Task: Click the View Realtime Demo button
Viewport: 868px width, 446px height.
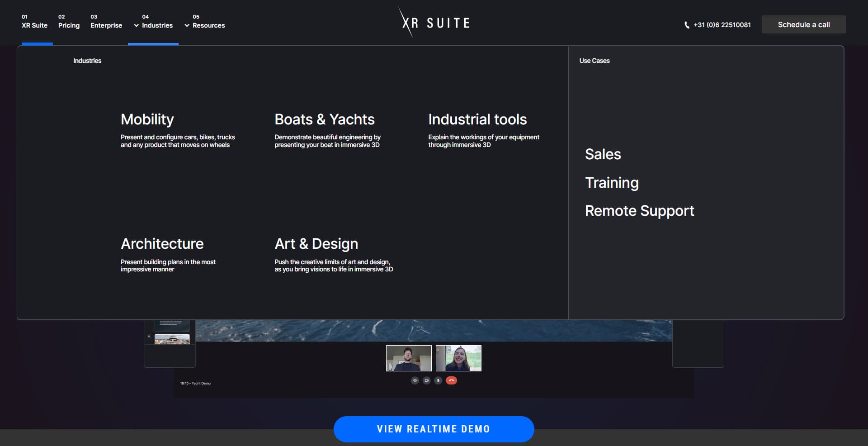Action: tap(434, 429)
